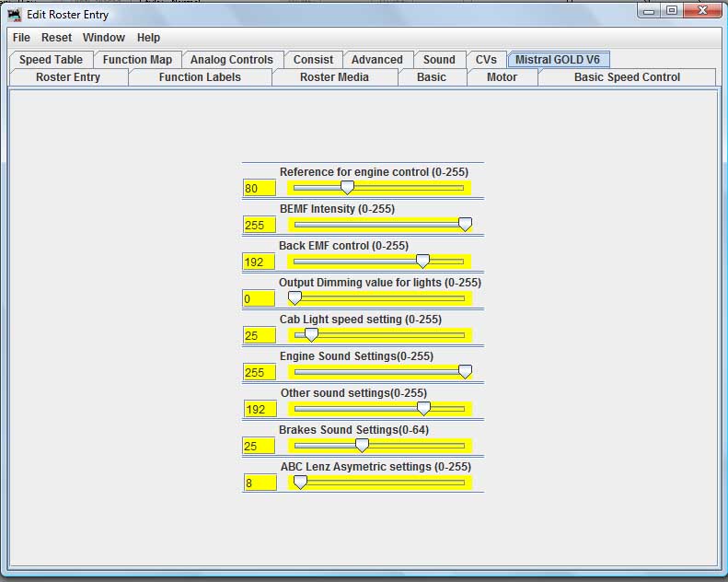The image size is (728, 582).
Task: Click the JMRI locomotive icon in title bar
Action: [x=15, y=15]
